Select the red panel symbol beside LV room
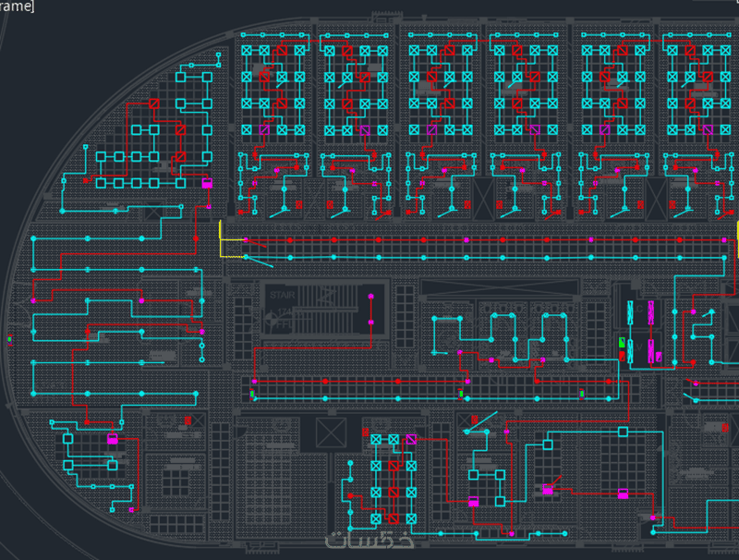This screenshot has height=560, width=739. point(622,357)
